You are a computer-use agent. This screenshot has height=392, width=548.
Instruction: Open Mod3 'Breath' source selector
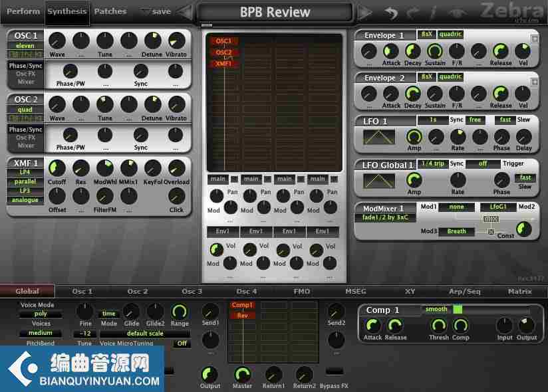[456, 231]
